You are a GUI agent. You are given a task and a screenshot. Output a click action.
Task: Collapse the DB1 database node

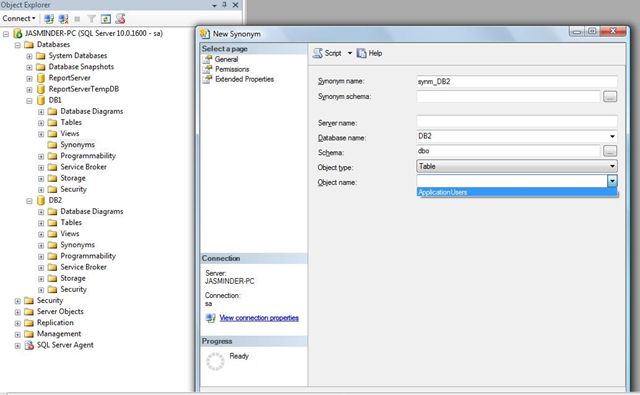click(29, 101)
